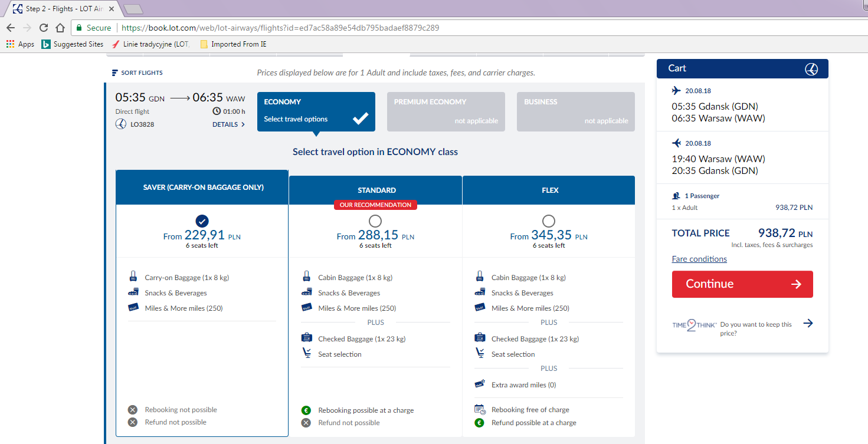
Task: Click the Flex rebooking free of charge icon
Action: pos(480,410)
